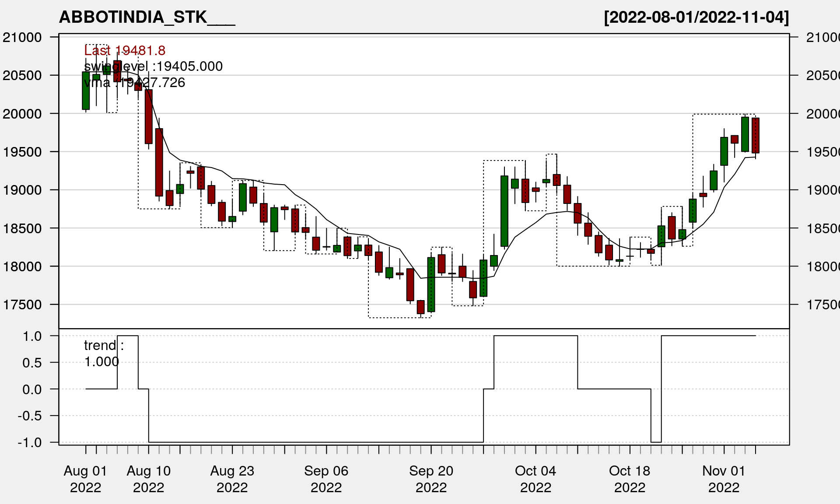
Task: Click the ABBOTINDIA_STK chart title
Action: tap(147, 17)
